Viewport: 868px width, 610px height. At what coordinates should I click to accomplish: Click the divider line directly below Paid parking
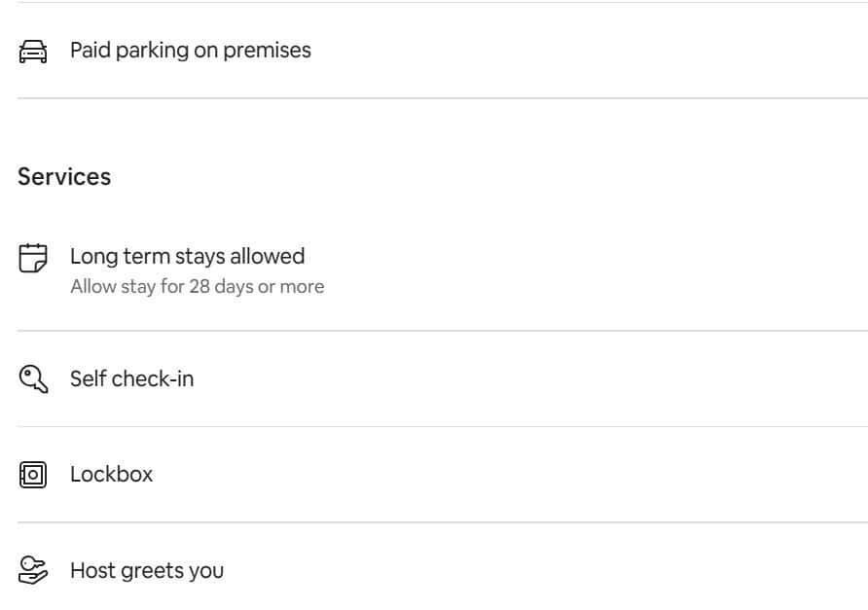(x=443, y=98)
